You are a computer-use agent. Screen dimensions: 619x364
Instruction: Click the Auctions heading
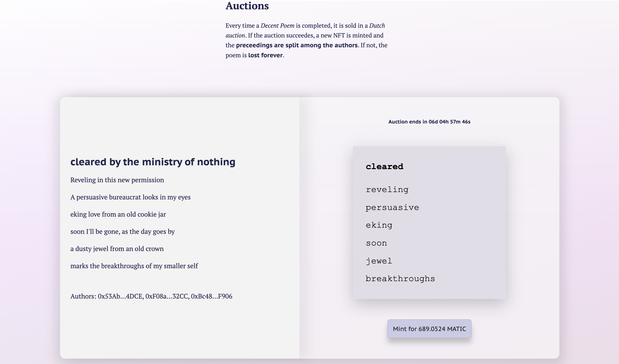pyautogui.click(x=247, y=6)
